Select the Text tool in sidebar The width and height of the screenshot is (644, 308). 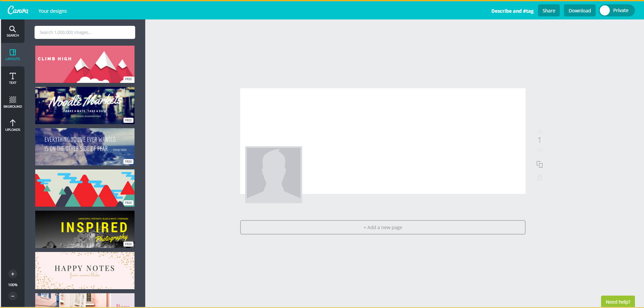pos(13,79)
